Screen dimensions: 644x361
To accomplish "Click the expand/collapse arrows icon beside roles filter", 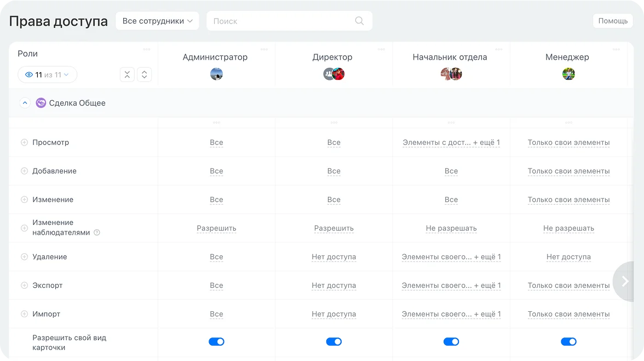I will (144, 74).
